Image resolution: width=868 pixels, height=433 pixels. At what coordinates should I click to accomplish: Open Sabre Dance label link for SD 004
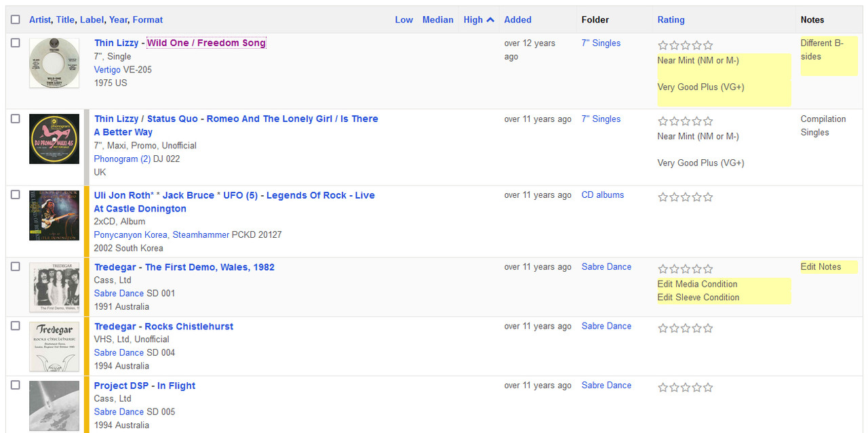(x=119, y=352)
